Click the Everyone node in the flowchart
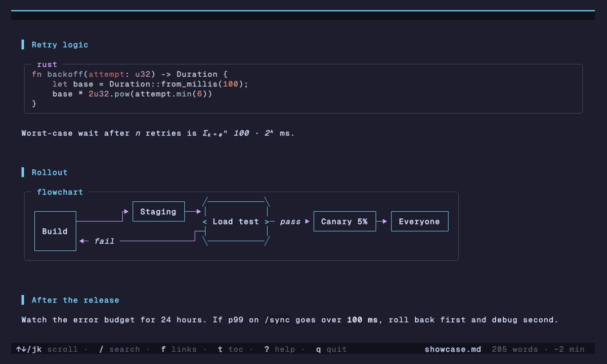This screenshot has height=364, width=607. point(419,221)
